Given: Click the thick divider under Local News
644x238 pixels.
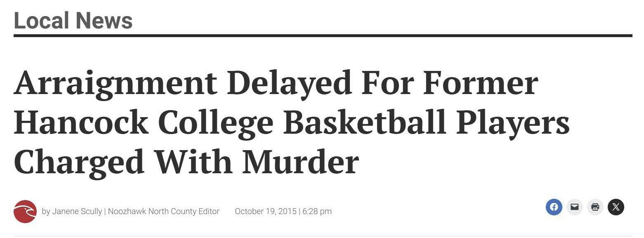Looking at the screenshot, I should (x=323, y=36).
